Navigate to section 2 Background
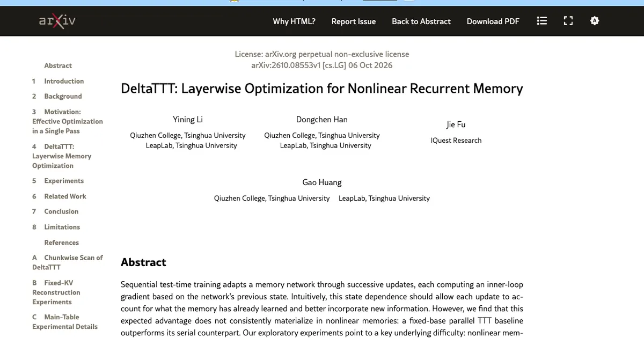Viewport: 644px width, 338px height. pyautogui.click(x=57, y=96)
